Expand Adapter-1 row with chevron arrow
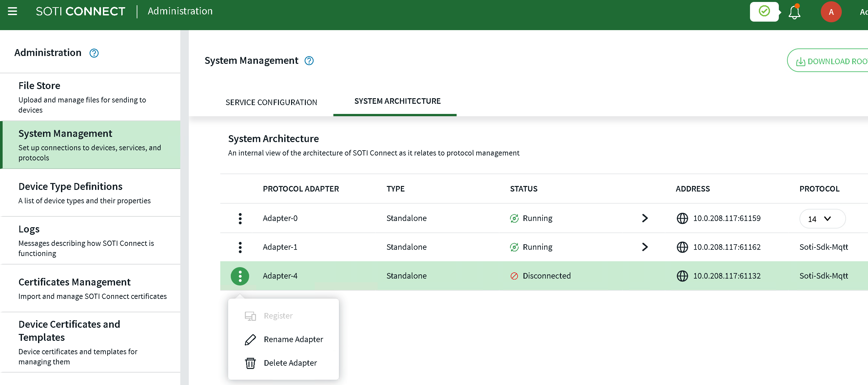 pyautogui.click(x=644, y=247)
